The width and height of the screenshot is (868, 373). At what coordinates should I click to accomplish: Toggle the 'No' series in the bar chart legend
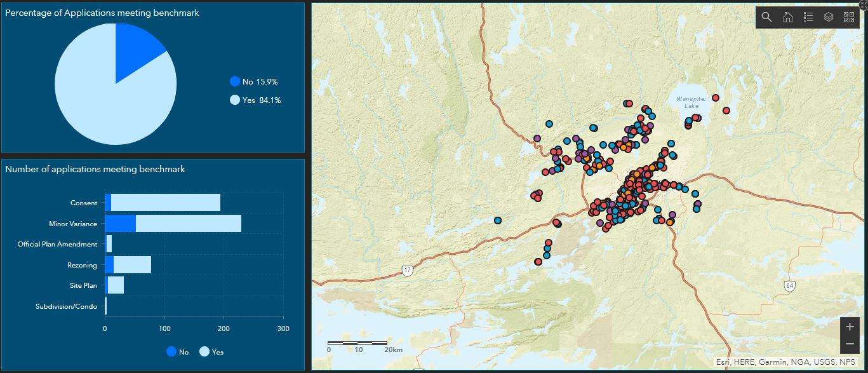177,352
